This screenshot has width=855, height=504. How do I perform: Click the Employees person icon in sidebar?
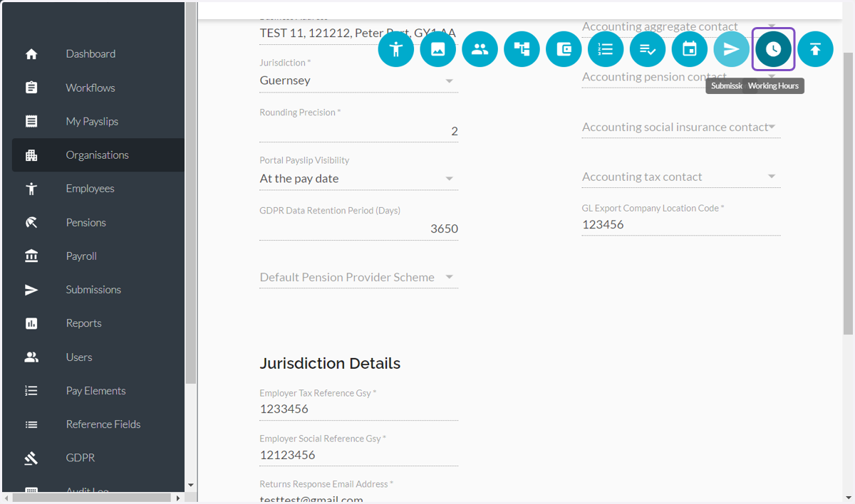31,189
